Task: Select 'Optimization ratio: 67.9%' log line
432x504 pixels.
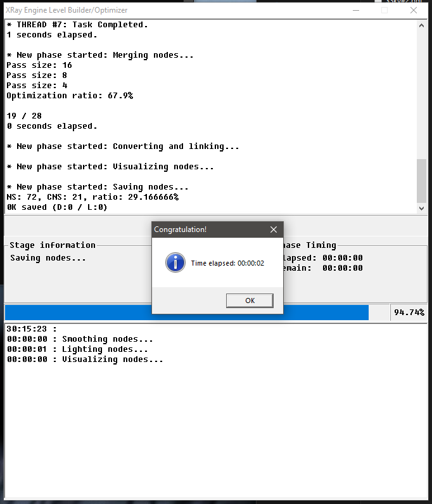Action: [x=70, y=96]
